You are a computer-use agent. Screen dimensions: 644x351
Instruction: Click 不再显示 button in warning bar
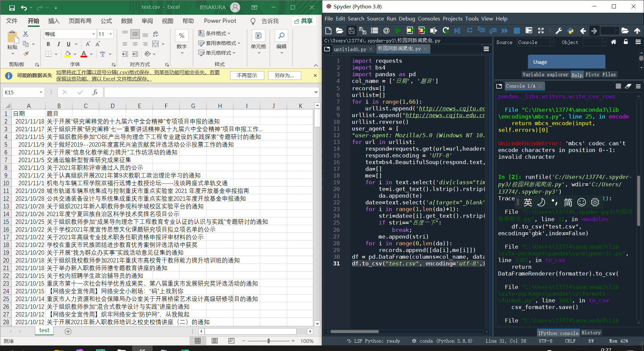pos(247,76)
